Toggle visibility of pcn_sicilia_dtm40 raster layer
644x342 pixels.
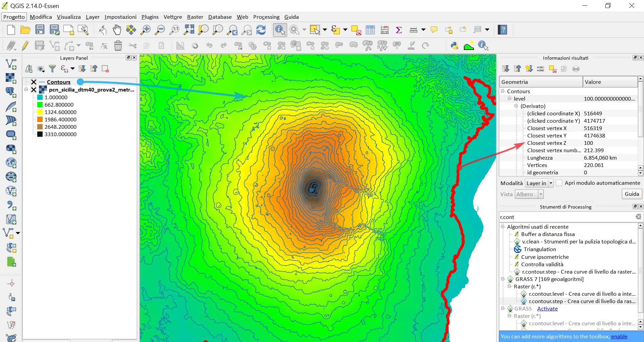point(34,90)
